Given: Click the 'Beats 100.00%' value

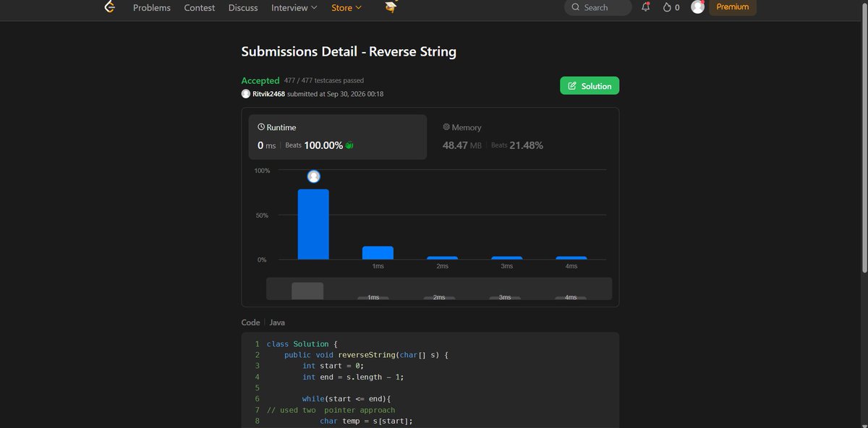Looking at the screenshot, I should coord(314,145).
